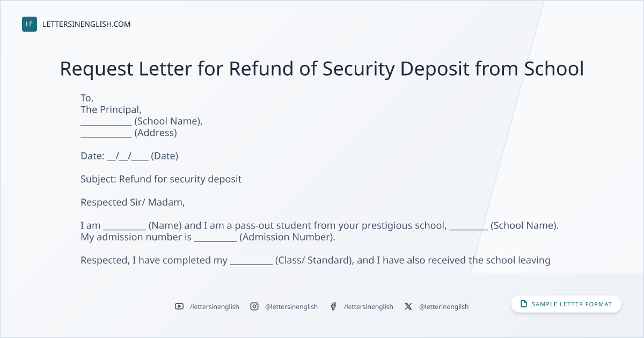
Task: Open the @lettersinenglish Instagram handle
Action: coord(291,306)
